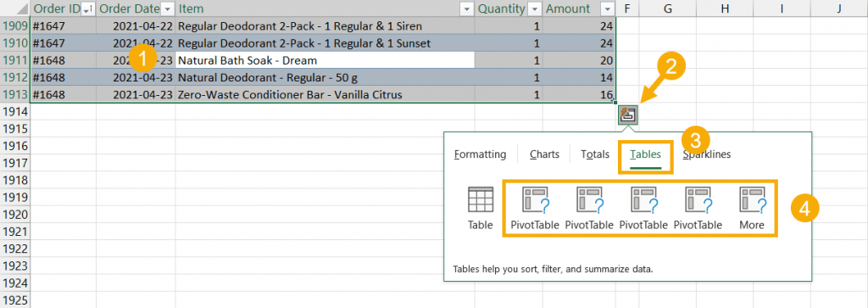
Task: Select row 1912 header
Action: [15, 77]
